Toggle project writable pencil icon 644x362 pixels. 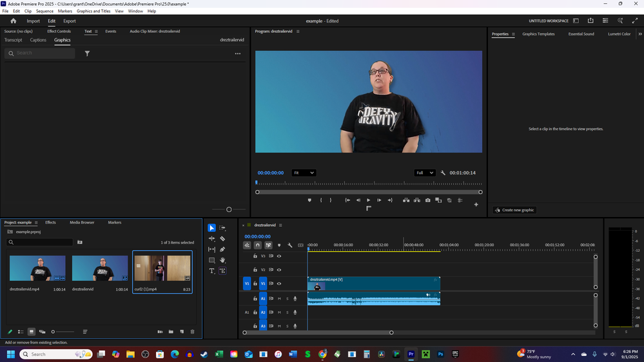10,332
